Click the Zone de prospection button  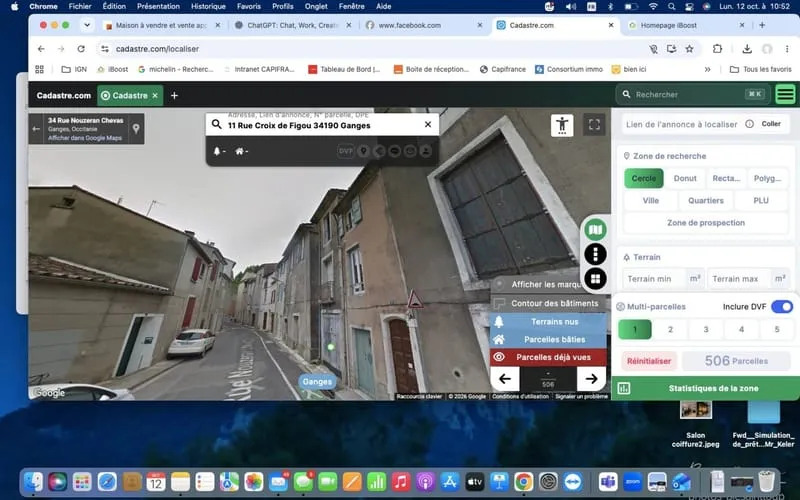click(x=706, y=223)
